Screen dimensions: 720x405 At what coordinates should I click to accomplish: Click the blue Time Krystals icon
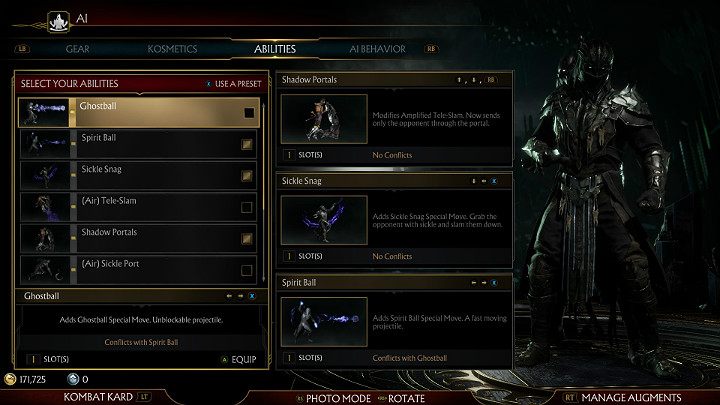tap(73, 379)
